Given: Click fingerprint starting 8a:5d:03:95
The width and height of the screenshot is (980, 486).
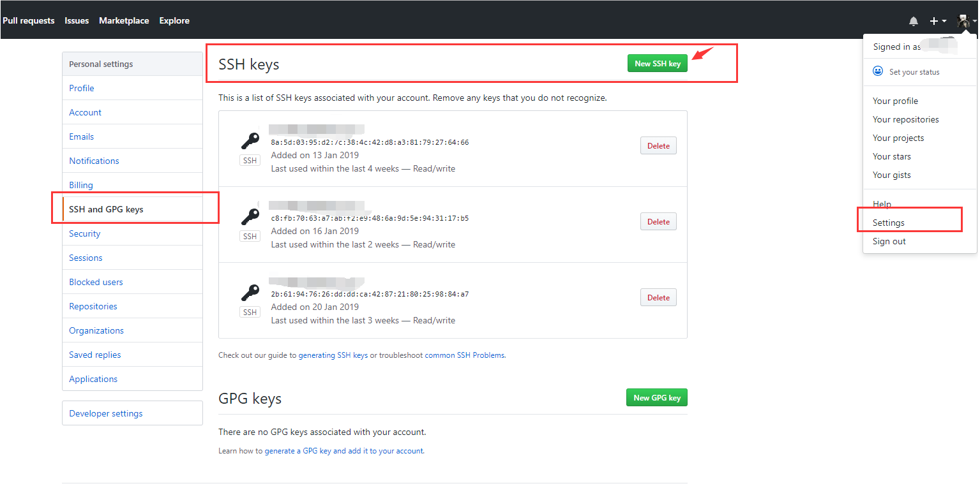Looking at the screenshot, I should tap(370, 142).
